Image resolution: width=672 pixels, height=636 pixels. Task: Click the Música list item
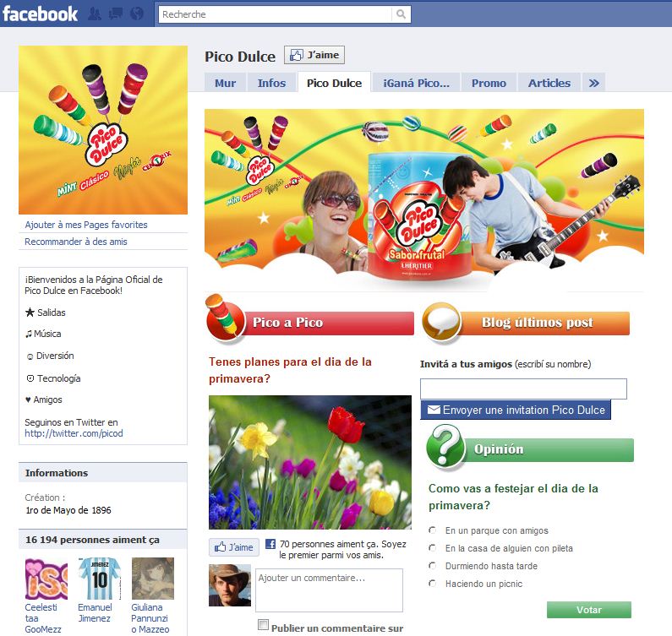click(43, 334)
